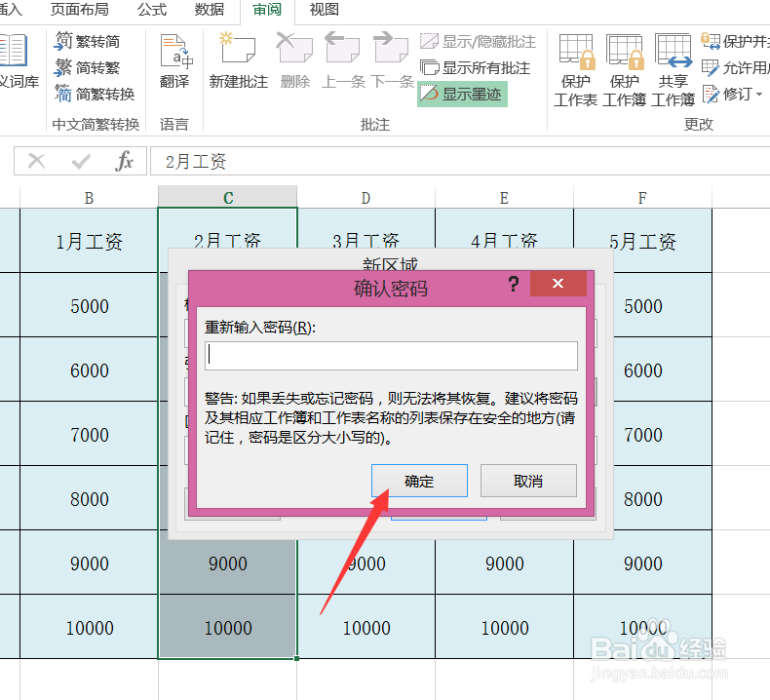Click the 5000 cell in column B
Screen dimensions: 770x700
pos(89,305)
